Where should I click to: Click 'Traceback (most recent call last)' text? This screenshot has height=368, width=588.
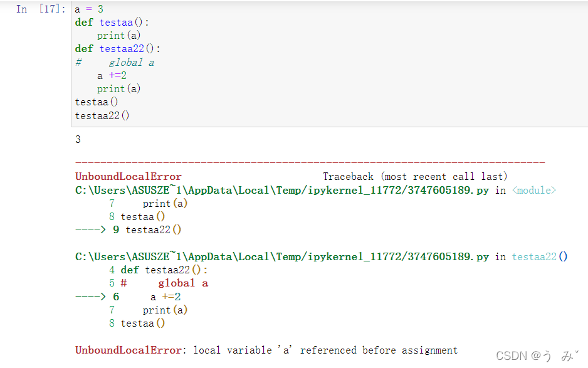[x=415, y=176]
